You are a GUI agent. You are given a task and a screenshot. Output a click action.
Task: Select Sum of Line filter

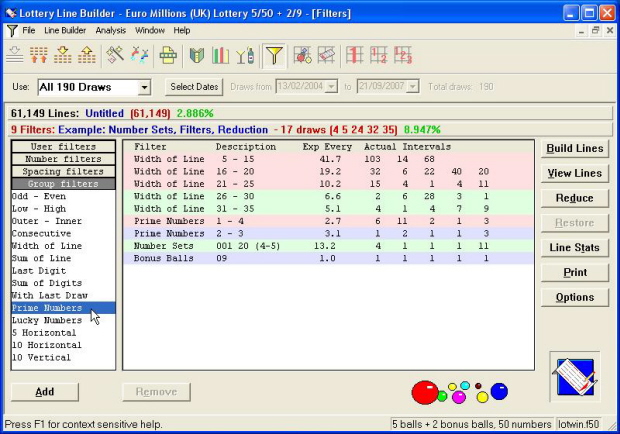point(64,258)
